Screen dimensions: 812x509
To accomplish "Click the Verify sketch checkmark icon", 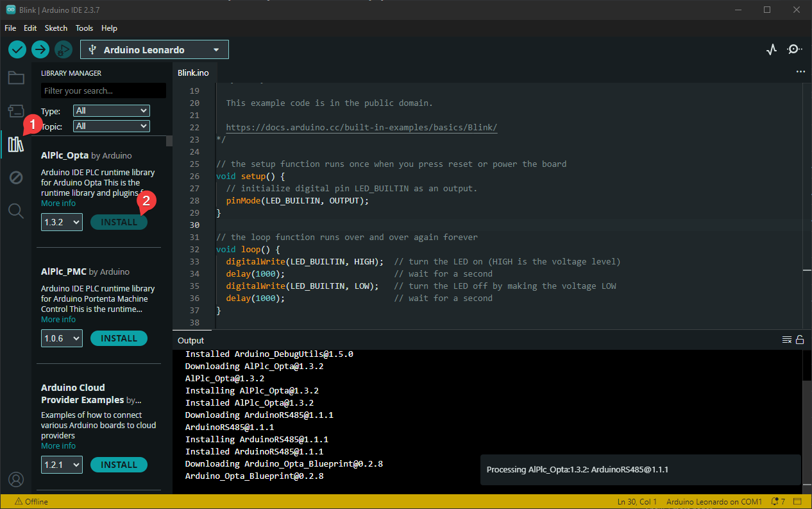I will pyautogui.click(x=17, y=49).
